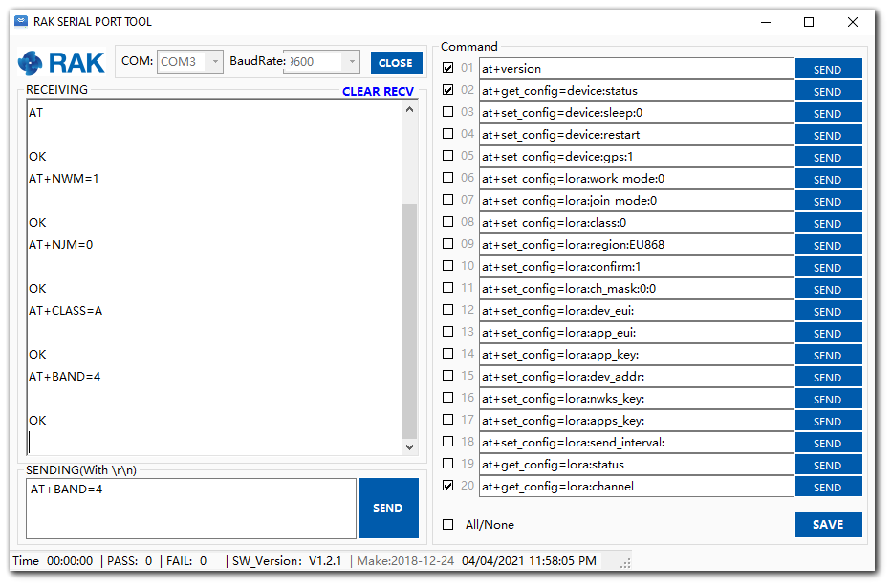Image resolution: width=892 pixels, height=588 pixels.
Task: Toggle the All/None checkbox
Action: pos(448,524)
